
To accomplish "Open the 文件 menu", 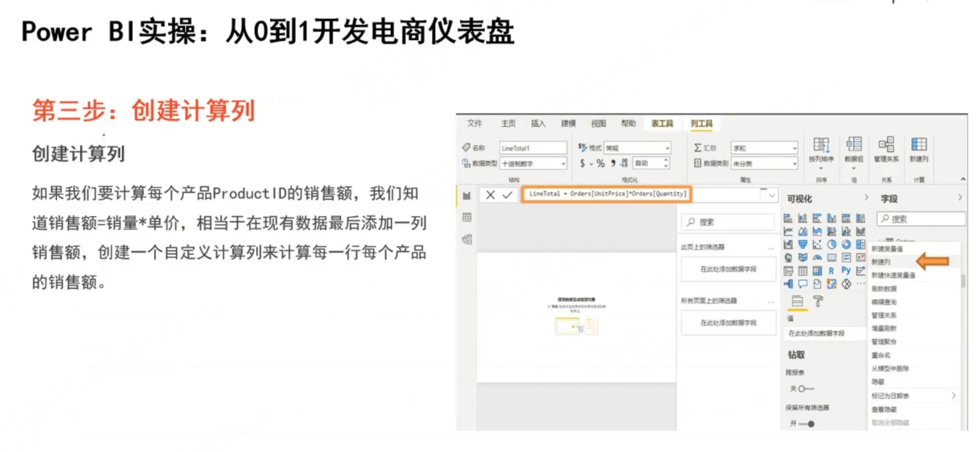I will click(474, 123).
